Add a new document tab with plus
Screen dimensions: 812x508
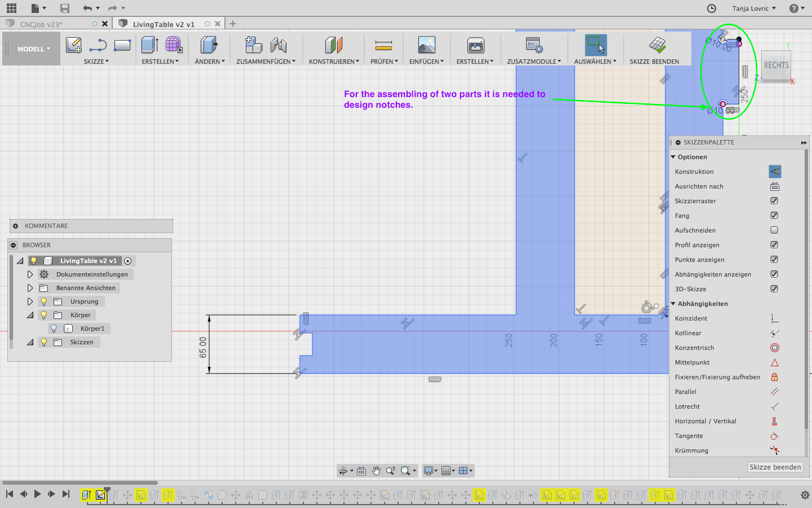[233, 24]
